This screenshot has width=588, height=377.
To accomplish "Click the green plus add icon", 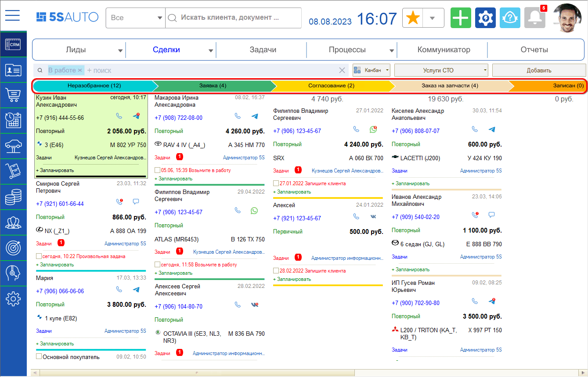I will click(461, 18).
